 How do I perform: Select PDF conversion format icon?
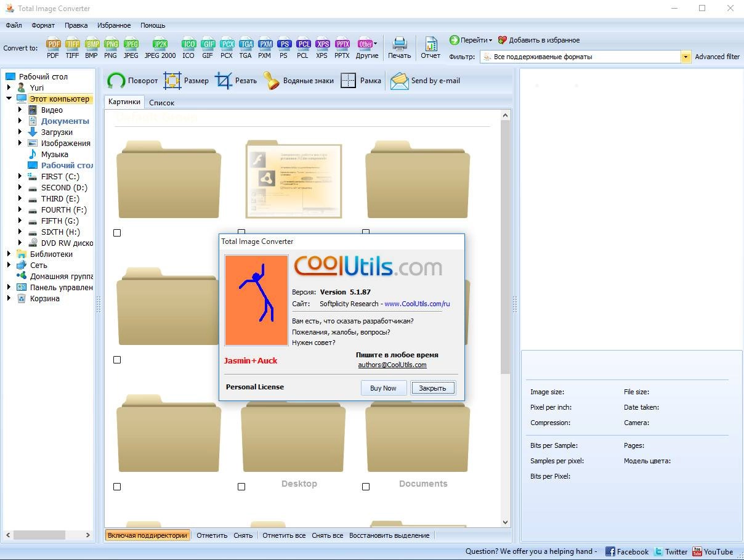53,48
